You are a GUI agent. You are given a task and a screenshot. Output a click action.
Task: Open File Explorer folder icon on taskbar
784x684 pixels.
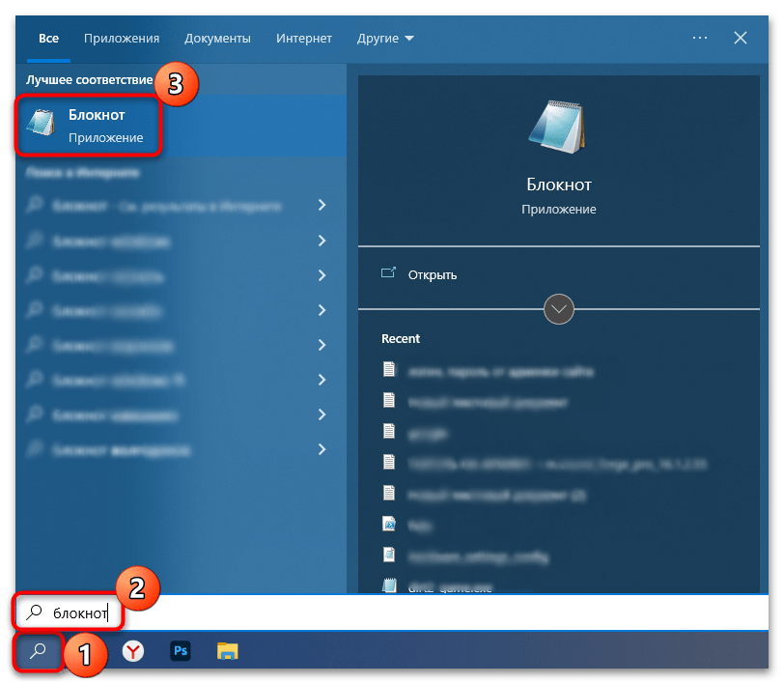coord(227,652)
